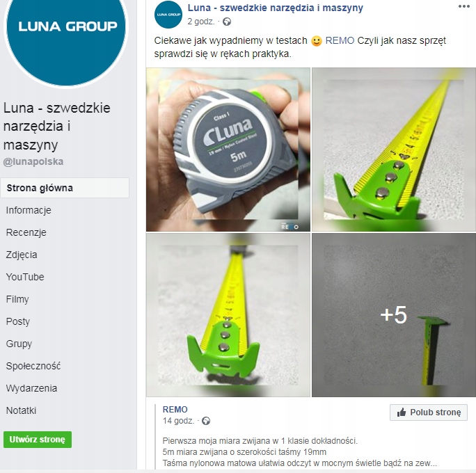Open the green tape hook photo, top right
The image size is (476, 473).
[394, 150]
